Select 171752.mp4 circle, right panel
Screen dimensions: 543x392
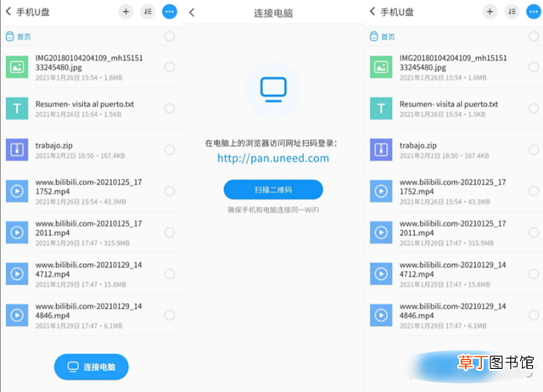tap(534, 191)
